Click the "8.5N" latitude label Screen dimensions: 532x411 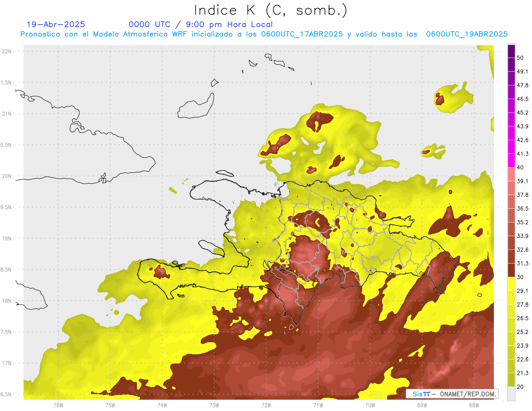pyautogui.click(x=7, y=270)
